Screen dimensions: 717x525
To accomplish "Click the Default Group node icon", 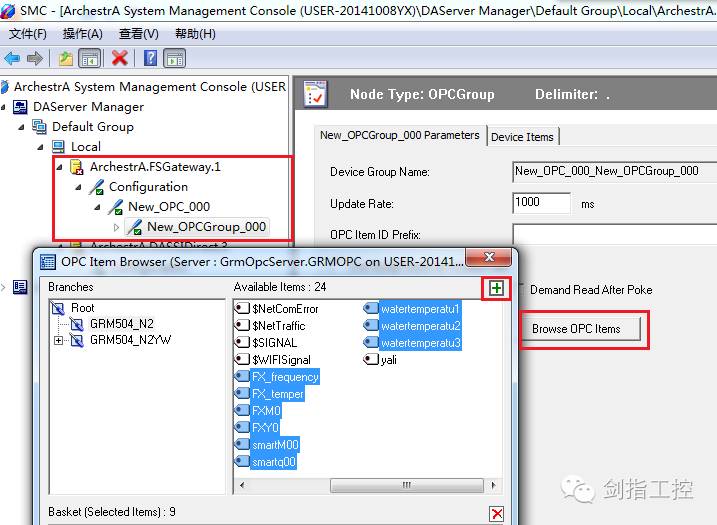I will point(39,127).
